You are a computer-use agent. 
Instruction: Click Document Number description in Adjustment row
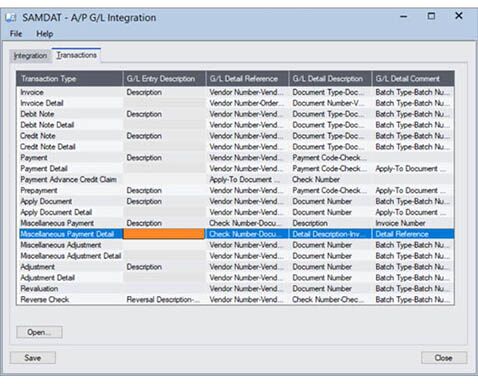click(330, 267)
